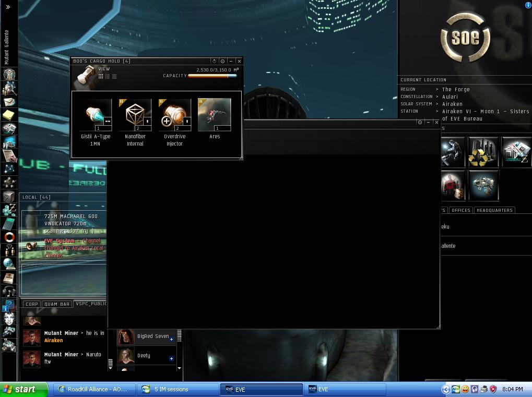Click the blue info icon top-right corner
Viewport: 532px width, 397px height.
pos(528,5)
